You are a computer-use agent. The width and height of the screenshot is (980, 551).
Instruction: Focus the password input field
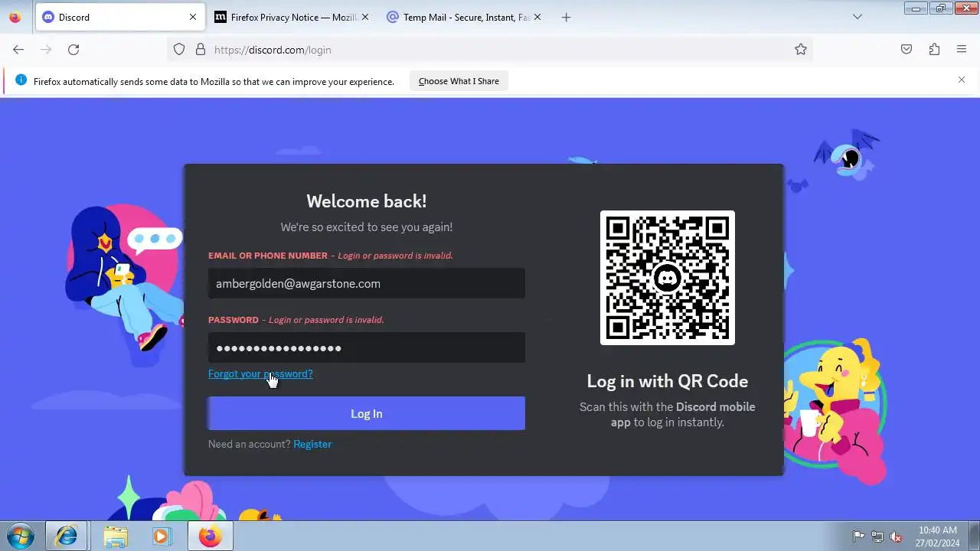coord(367,347)
